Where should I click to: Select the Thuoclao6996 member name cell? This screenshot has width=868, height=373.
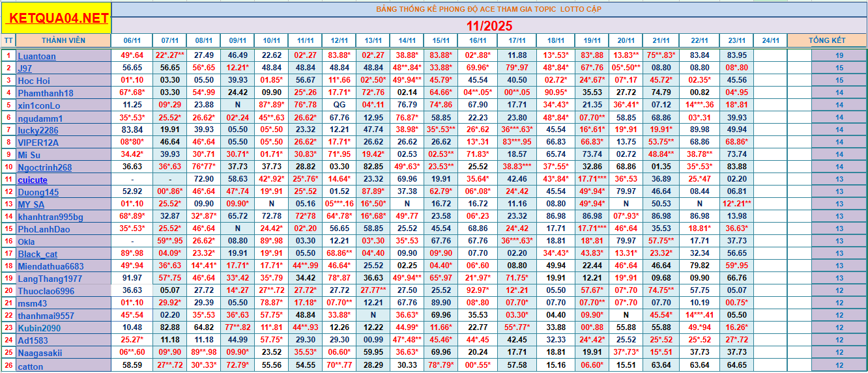(46, 291)
